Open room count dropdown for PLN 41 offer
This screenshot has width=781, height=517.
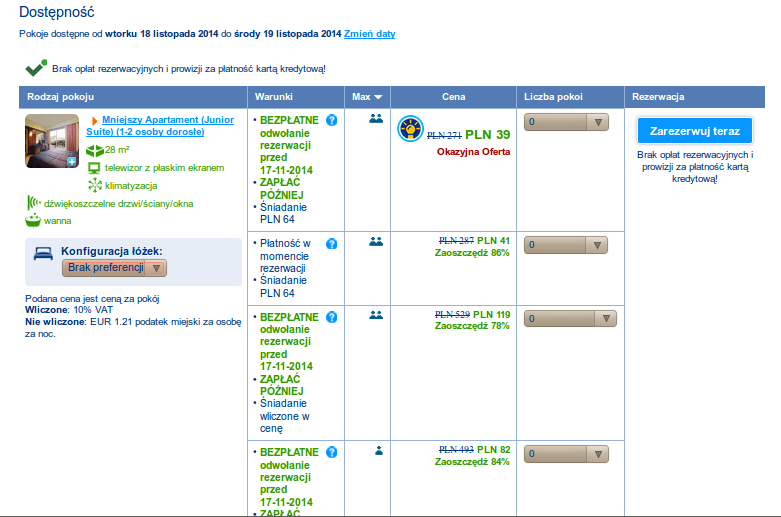pos(566,245)
